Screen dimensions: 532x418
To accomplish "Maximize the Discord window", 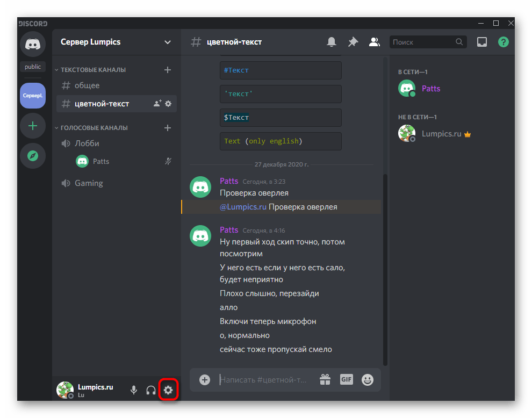I will coord(496,23).
